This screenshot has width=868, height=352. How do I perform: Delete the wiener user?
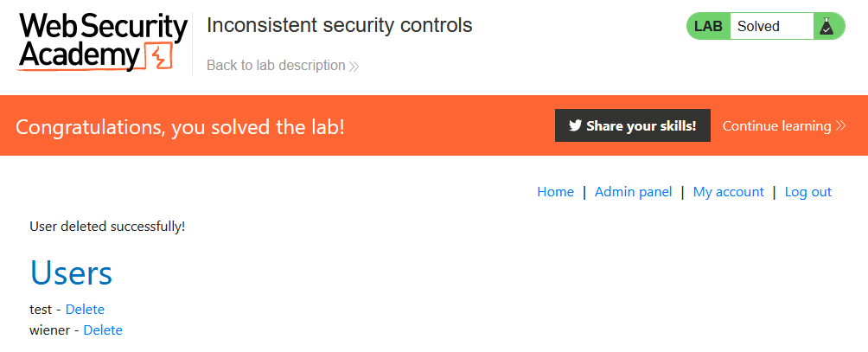(103, 330)
